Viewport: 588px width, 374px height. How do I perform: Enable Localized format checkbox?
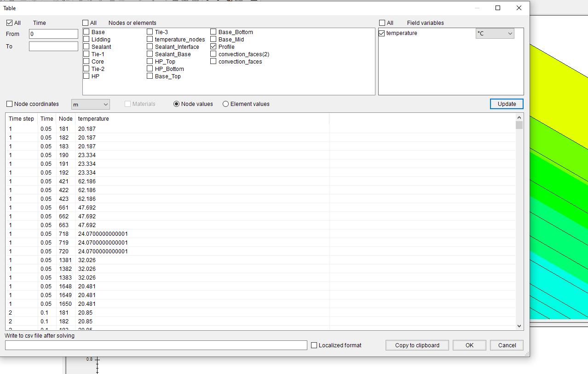click(x=314, y=345)
